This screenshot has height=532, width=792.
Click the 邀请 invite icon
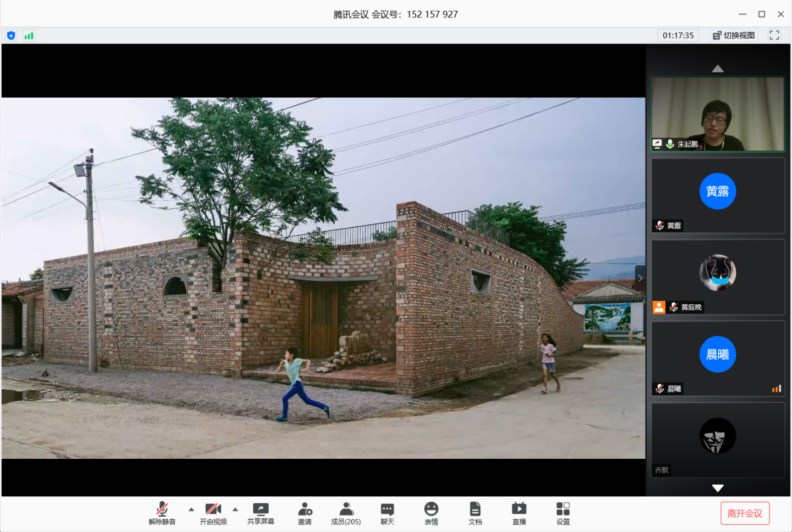[305, 513]
